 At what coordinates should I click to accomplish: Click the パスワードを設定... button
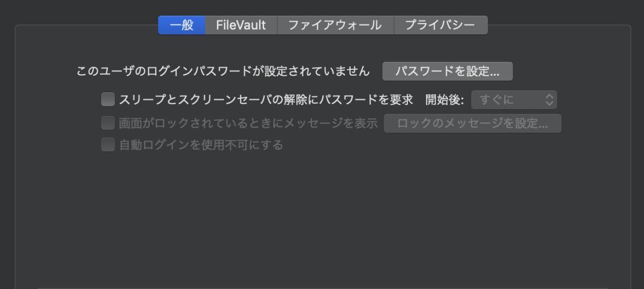[448, 71]
